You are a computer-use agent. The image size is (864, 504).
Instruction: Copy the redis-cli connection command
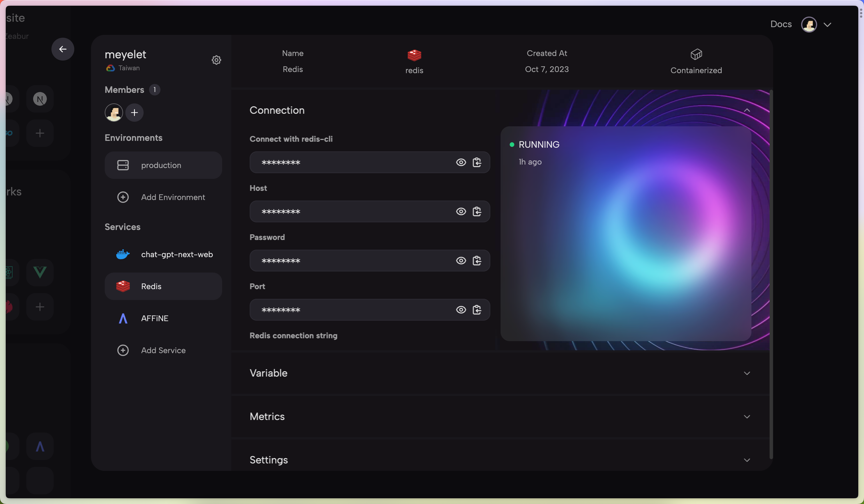click(x=477, y=162)
